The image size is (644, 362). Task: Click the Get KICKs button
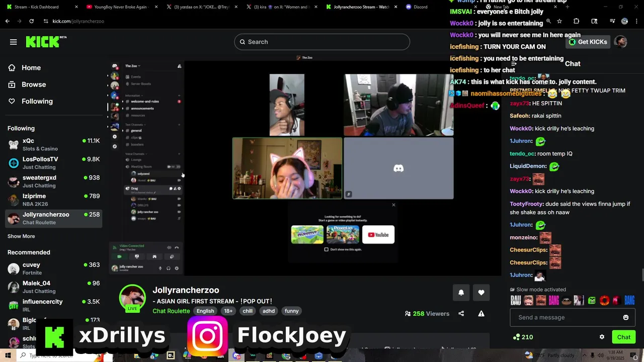tap(588, 42)
